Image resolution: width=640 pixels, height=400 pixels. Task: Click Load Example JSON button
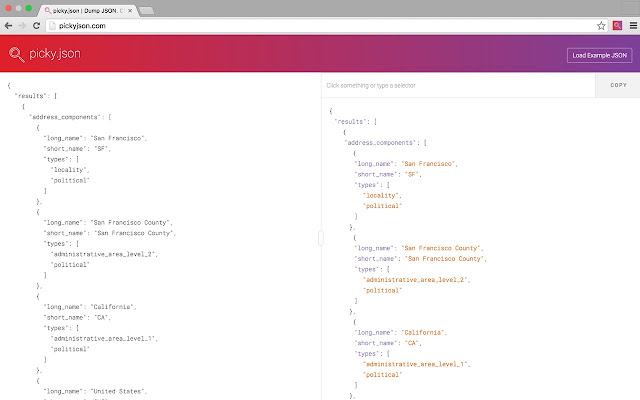click(599, 55)
